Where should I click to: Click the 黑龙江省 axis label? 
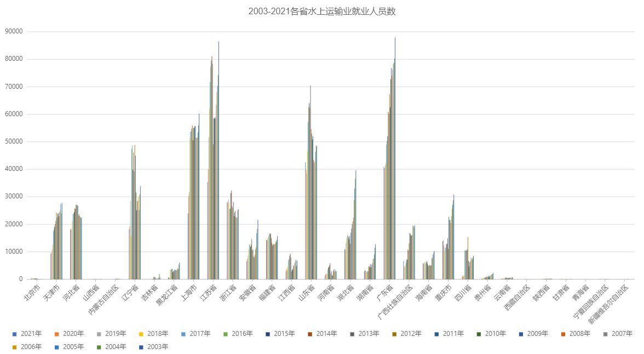(x=166, y=294)
